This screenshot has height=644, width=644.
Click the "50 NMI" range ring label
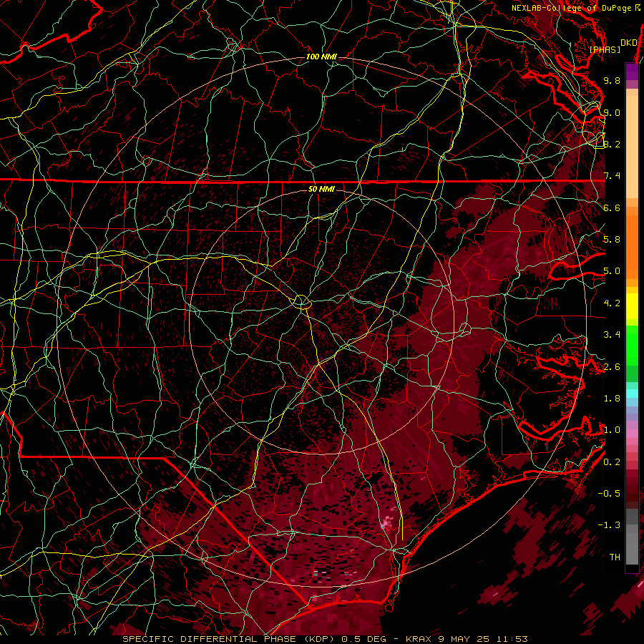321,189
